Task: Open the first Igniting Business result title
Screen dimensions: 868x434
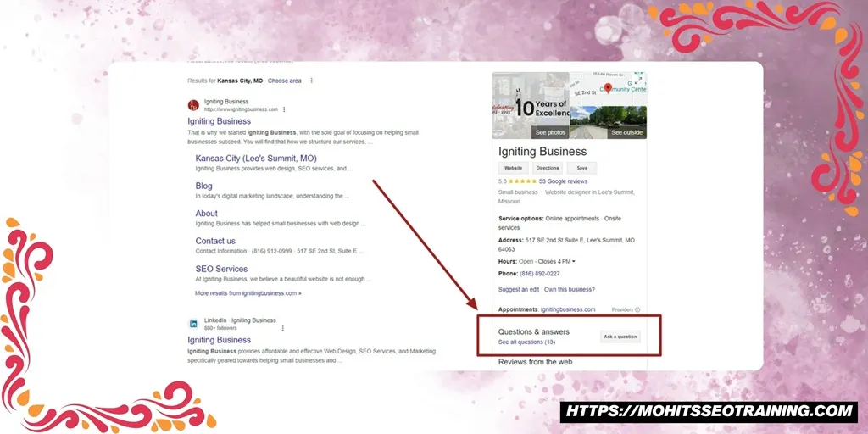Action: click(220, 121)
